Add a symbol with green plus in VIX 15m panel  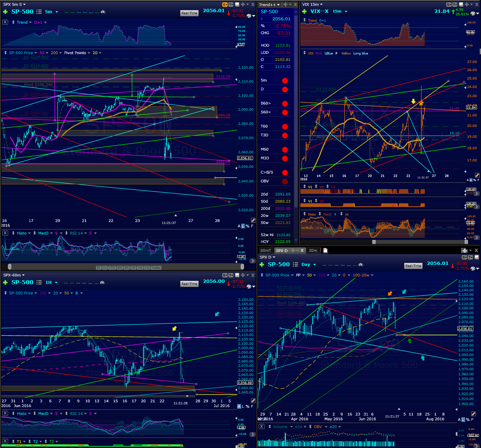tap(304, 12)
